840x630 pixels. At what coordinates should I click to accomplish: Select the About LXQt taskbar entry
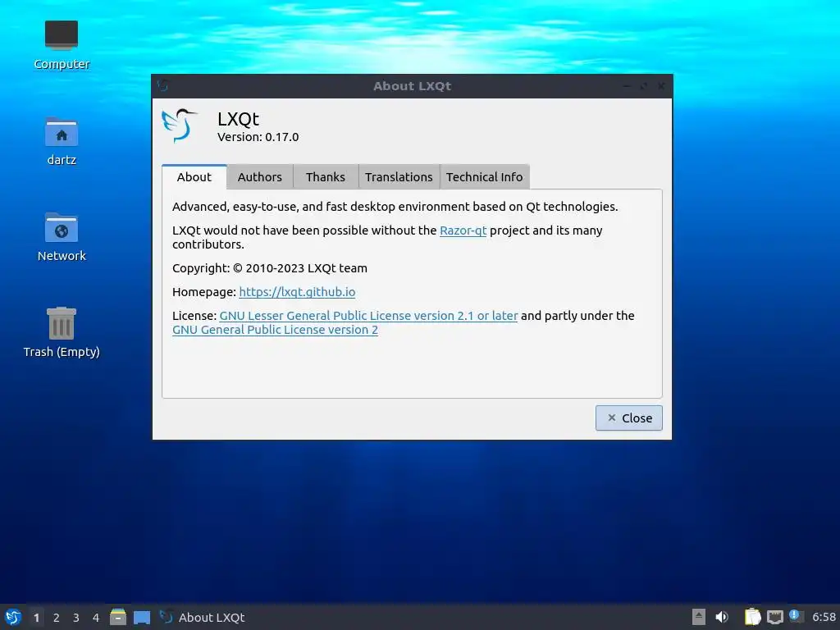(203, 617)
